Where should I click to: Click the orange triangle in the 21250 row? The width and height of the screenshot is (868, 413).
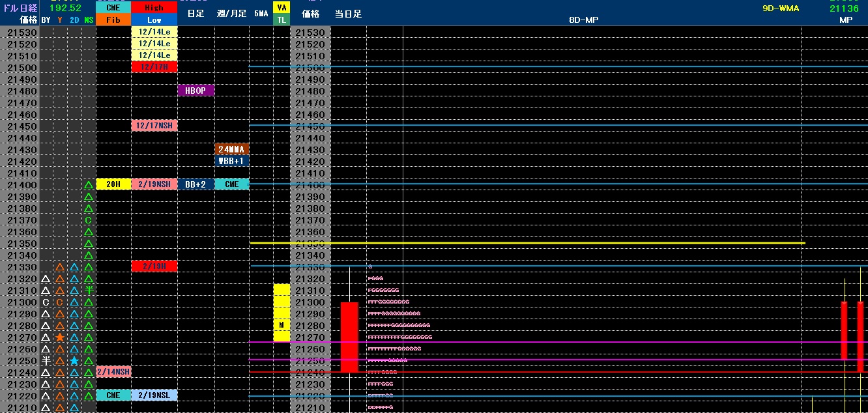[x=60, y=360]
